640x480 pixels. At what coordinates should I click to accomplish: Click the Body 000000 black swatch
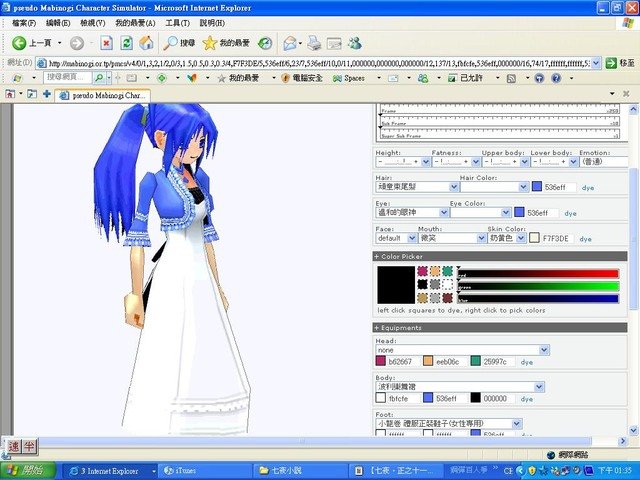coord(476,398)
